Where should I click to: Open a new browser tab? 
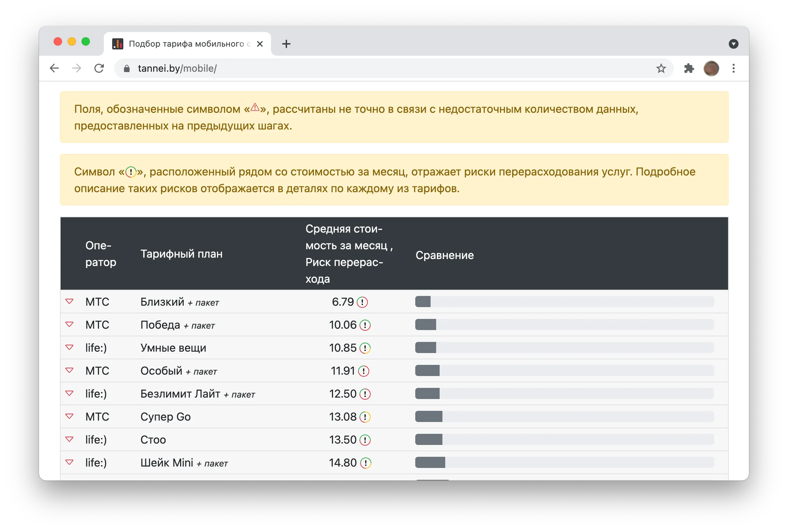286,44
